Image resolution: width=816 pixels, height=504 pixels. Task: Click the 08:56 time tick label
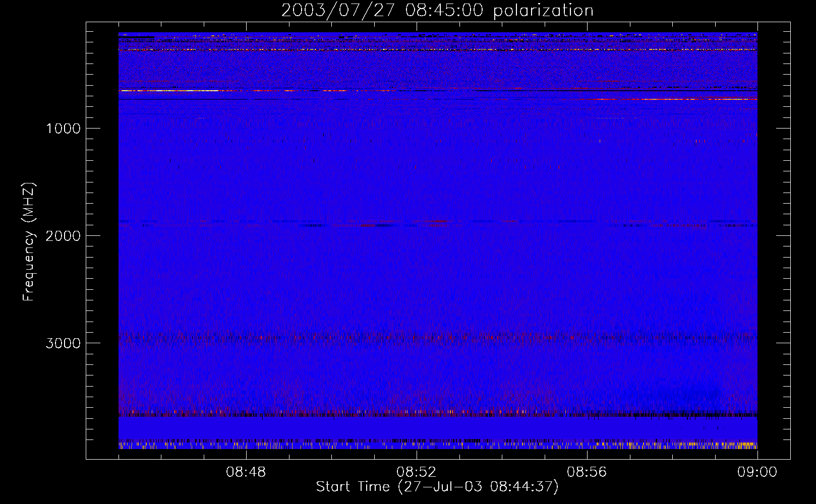[587, 472]
